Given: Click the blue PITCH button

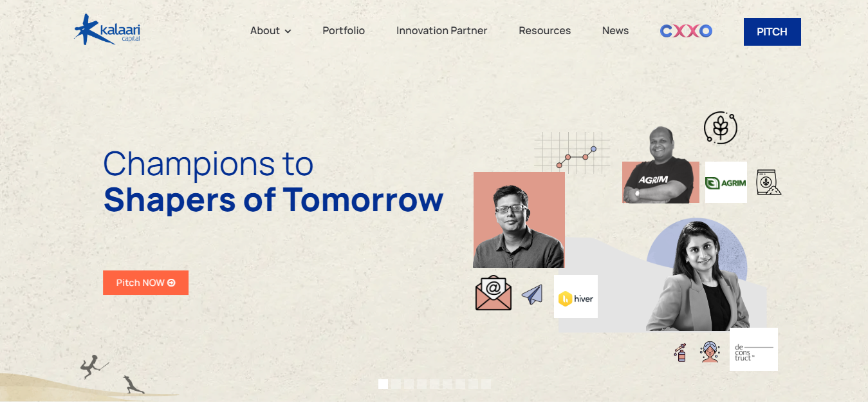Looking at the screenshot, I should (x=772, y=32).
